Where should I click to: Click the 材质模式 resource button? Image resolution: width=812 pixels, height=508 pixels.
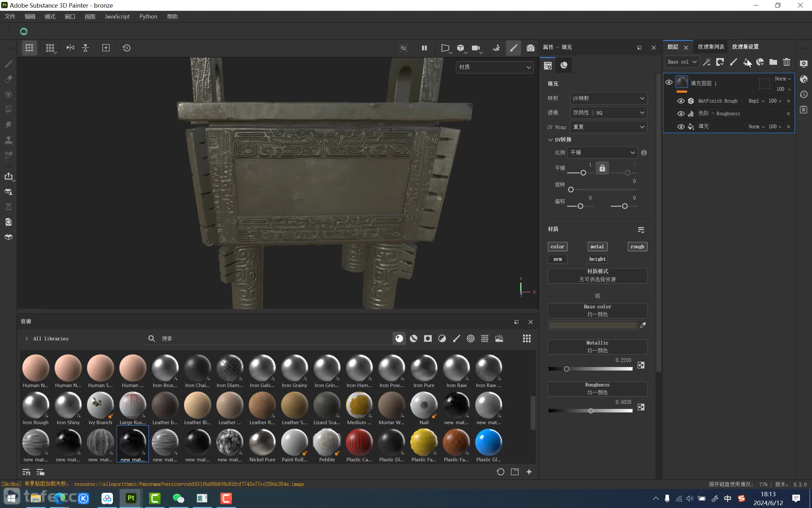[597, 276]
